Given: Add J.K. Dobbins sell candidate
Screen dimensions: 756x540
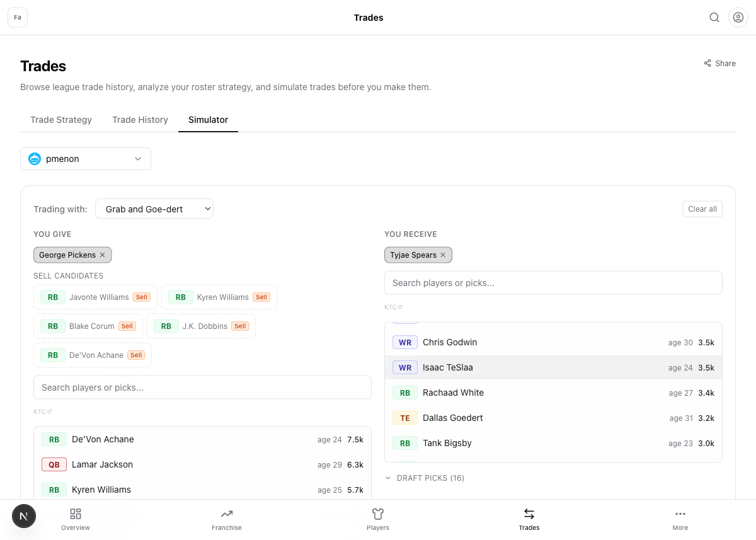Looking at the screenshot, I should point(201,326).
